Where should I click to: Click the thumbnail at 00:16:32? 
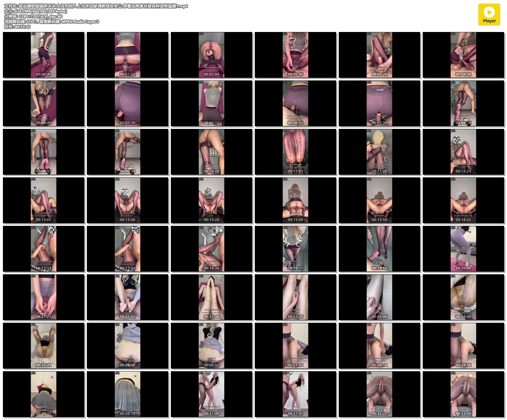tap(463, 200)
